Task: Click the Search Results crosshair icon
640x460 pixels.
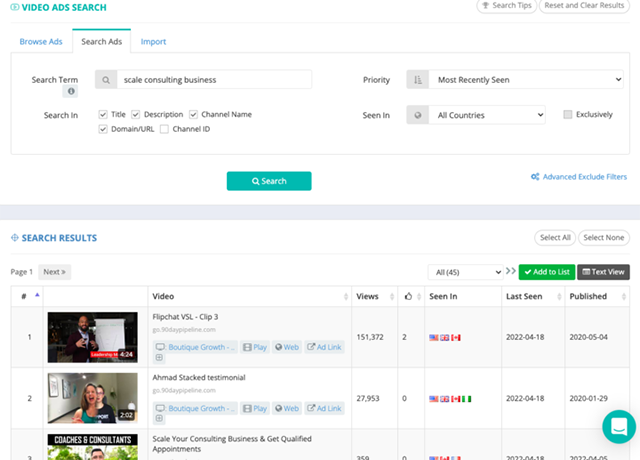Action: click(15, 238)
